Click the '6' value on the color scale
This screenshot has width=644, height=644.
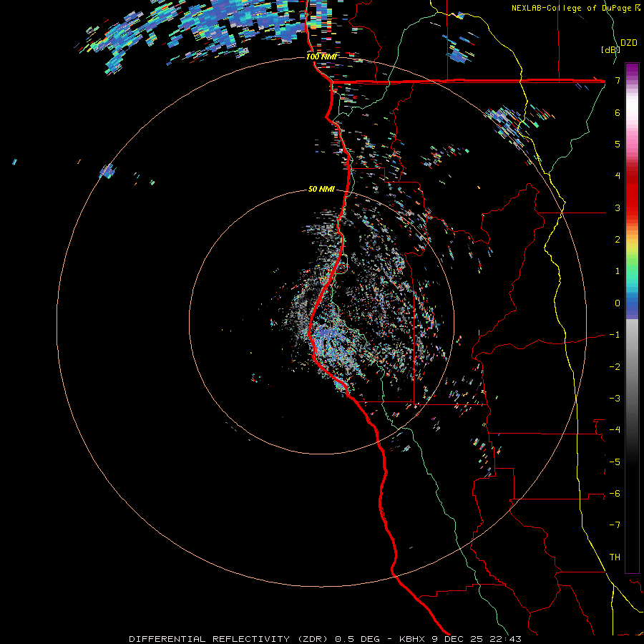[x=618, y=112]
